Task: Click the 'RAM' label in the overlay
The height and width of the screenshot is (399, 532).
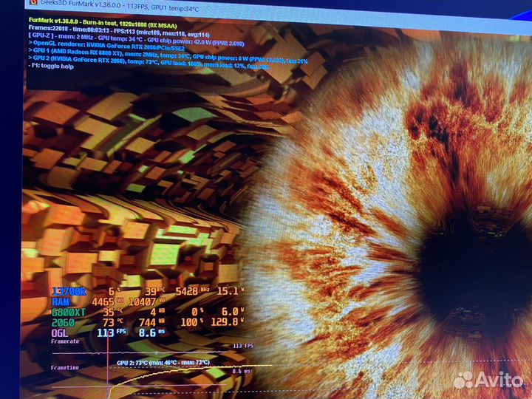Action: (61, 301)
